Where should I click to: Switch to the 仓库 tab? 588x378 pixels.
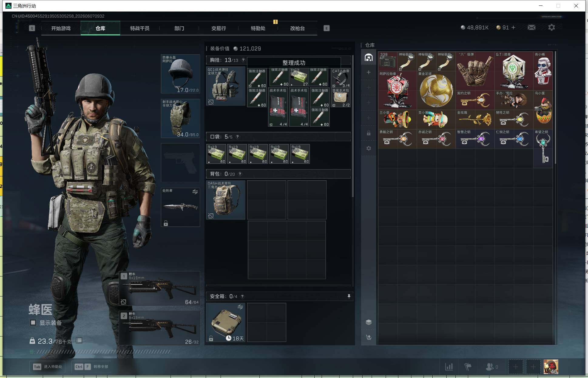(100, 28)
